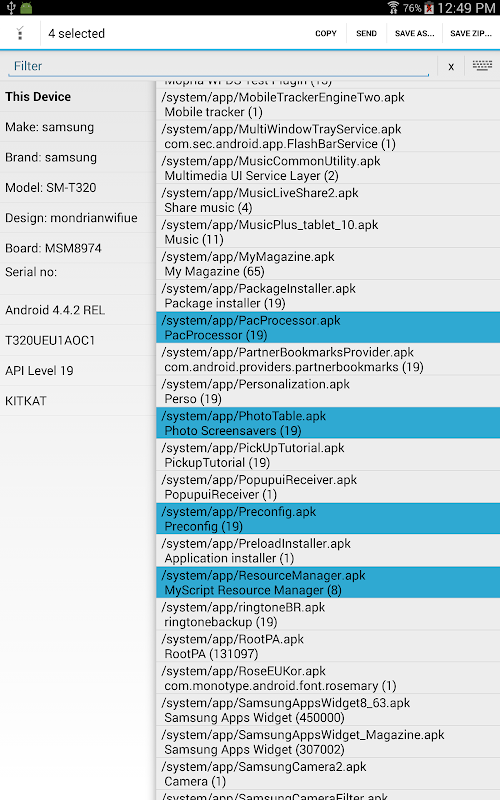
Task: Toggle the keyboard icon beside filter
Action: coord(482,66)
